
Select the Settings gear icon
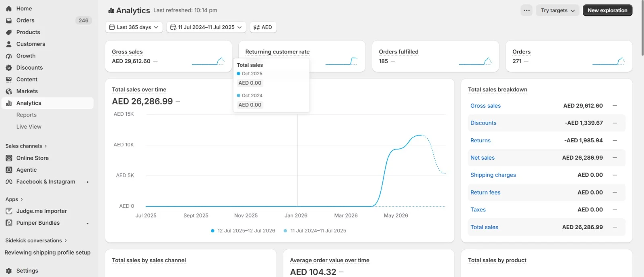pyautogui.click(x=9, y=271)
